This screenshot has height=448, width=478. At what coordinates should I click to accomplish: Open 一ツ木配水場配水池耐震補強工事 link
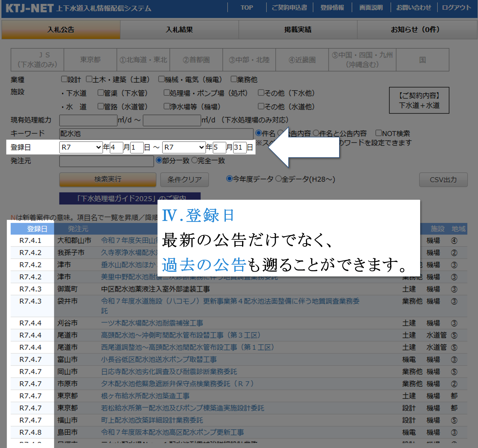(x=152, y=323)
